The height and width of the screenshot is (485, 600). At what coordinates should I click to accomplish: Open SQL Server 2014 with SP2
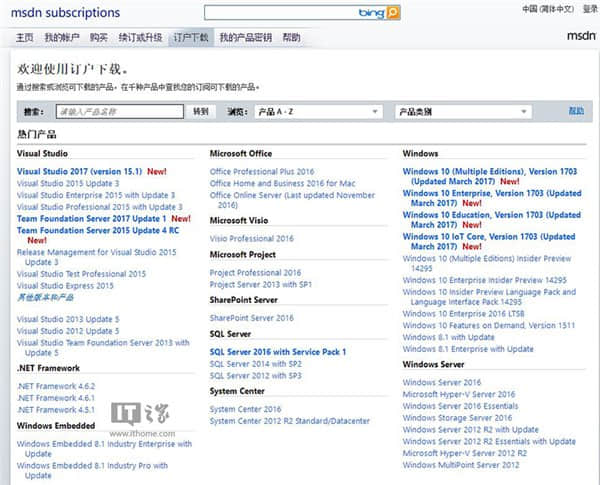click(x=256, y=364)
